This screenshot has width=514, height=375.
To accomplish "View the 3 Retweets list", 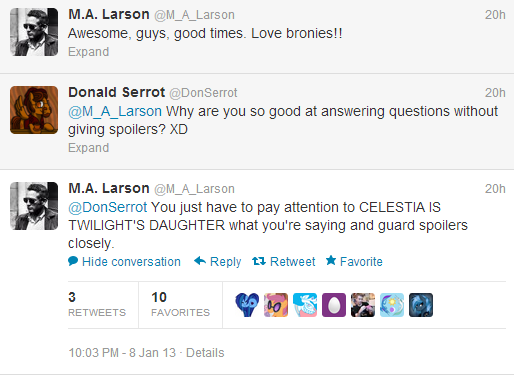I will point(97,305).
